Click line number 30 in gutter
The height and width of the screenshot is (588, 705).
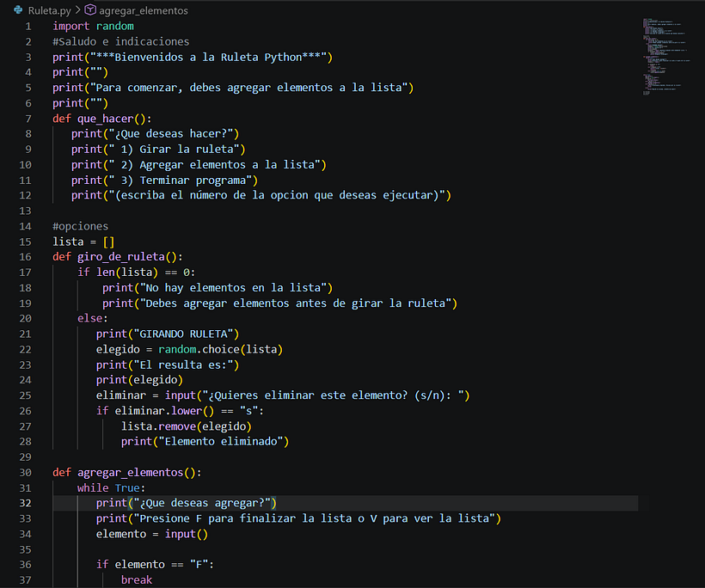(x=25, y=473)
